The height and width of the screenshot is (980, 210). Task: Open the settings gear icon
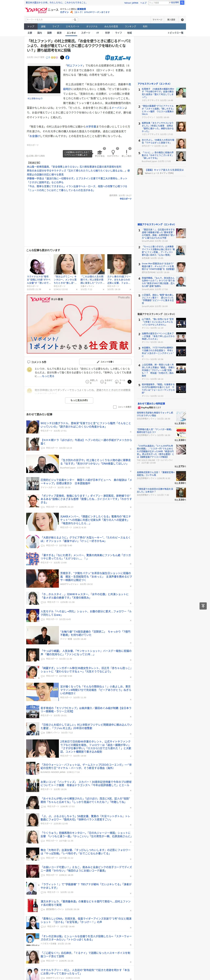(182, 20)
